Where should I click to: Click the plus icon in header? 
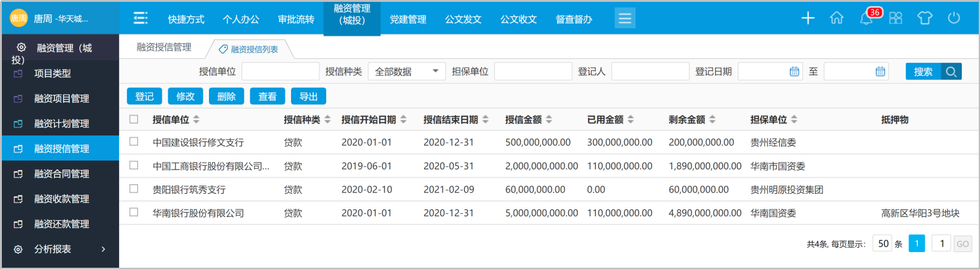(808, 18)
